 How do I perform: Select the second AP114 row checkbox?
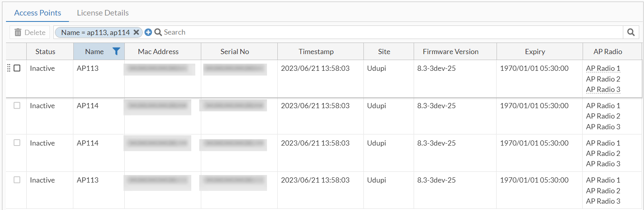(x=17, y=143)
